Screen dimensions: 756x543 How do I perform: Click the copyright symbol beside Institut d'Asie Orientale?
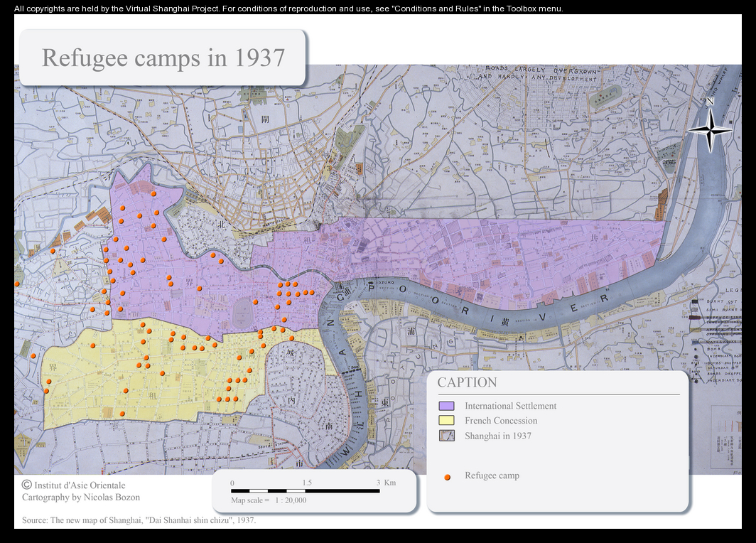click(27, 485)
